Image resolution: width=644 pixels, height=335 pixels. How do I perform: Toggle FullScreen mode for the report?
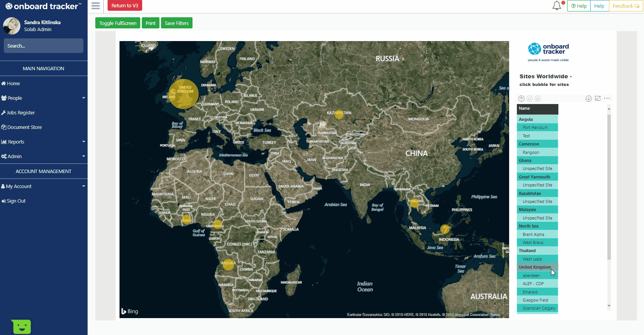(118, 23)
